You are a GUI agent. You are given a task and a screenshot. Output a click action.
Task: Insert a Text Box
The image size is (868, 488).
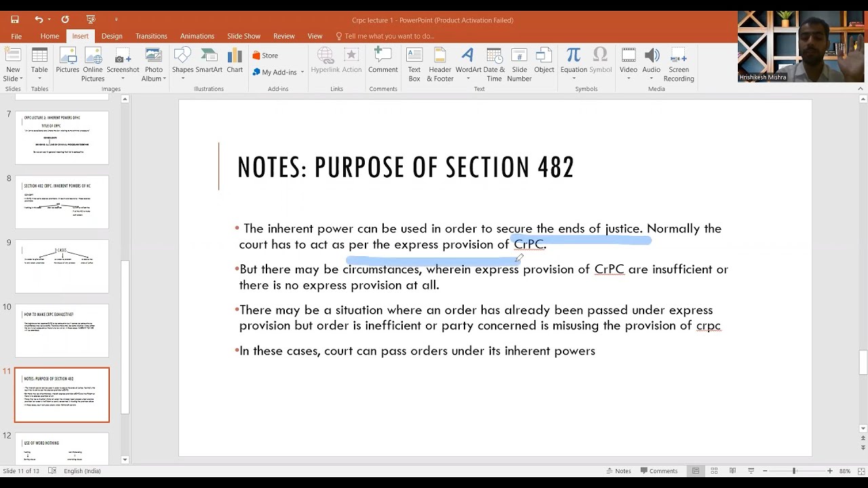click(414, 64)
